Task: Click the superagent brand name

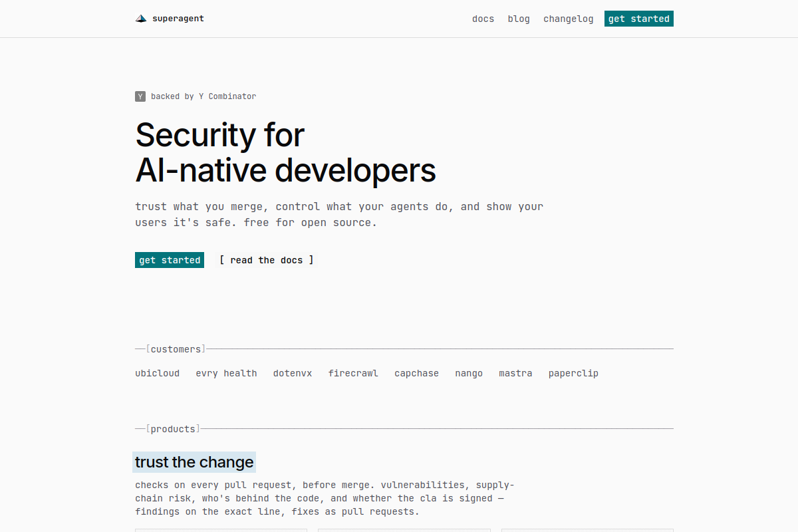Action: (x=178, y=19)
